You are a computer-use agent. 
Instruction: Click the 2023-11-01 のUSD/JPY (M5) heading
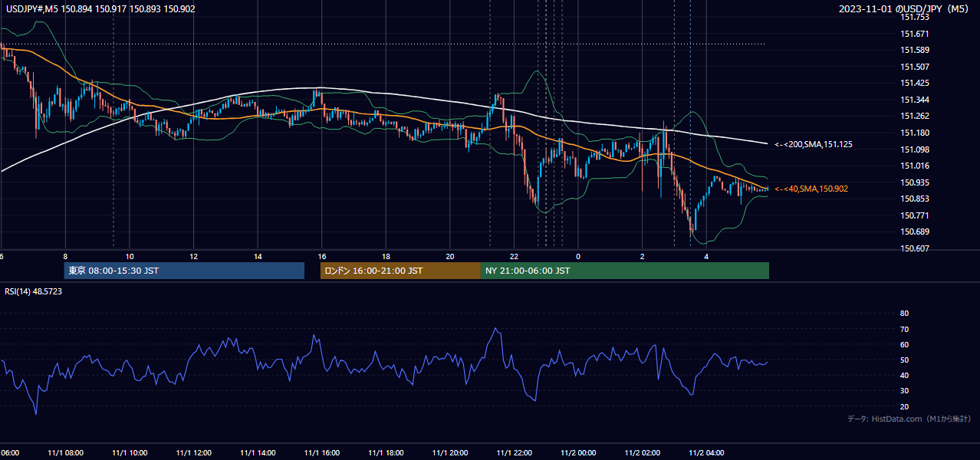[x=906, y=8]
